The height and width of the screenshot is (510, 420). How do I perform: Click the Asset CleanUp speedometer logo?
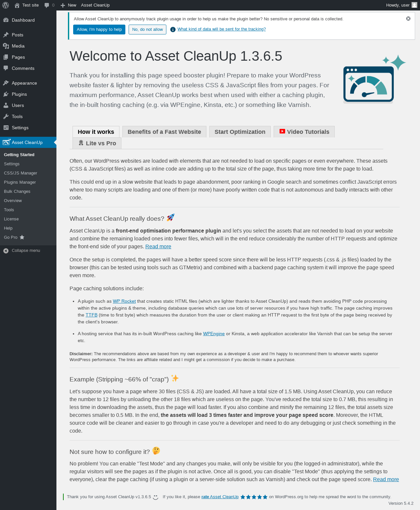pyautogui.click(x=374, y=79)
